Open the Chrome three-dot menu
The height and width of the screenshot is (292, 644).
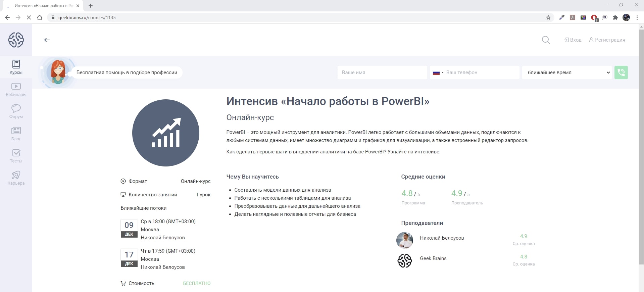coord(637,17)
